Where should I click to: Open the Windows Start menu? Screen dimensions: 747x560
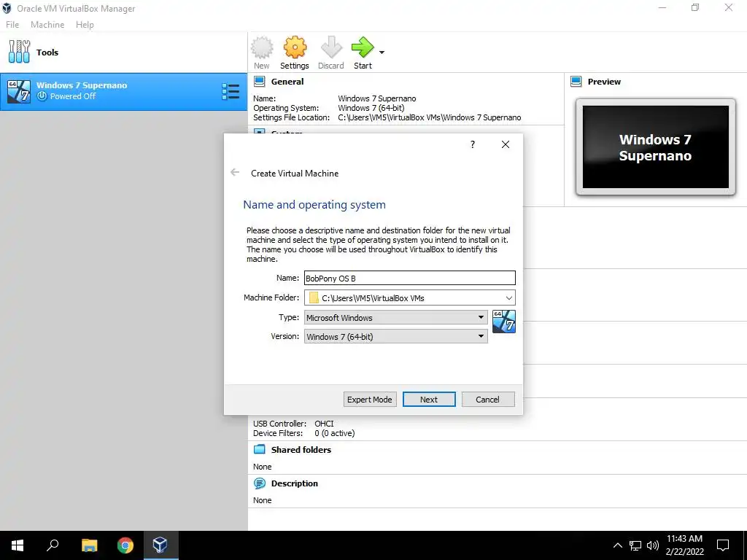pyautogui.click(x=18, y=545)
